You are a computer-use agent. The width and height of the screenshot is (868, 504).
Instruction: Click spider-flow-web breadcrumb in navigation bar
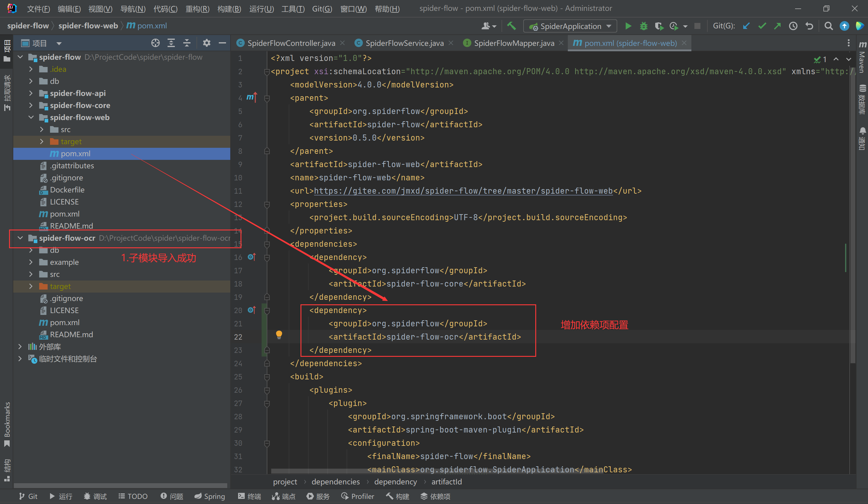pos(88,26)
